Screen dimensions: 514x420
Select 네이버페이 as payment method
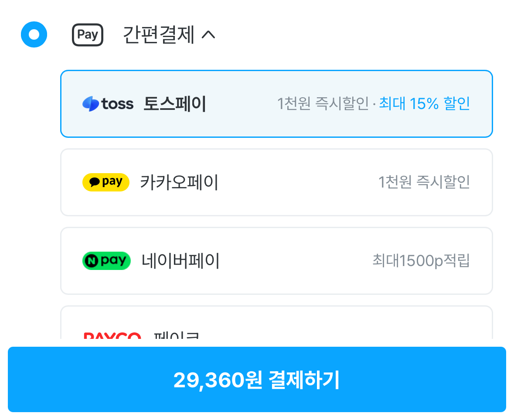[276, 261]
